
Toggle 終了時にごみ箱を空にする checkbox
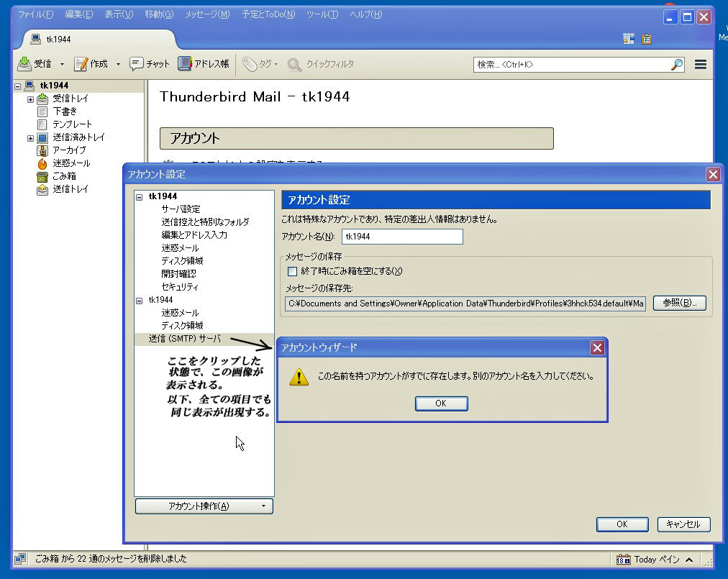(x=292, y=271)
